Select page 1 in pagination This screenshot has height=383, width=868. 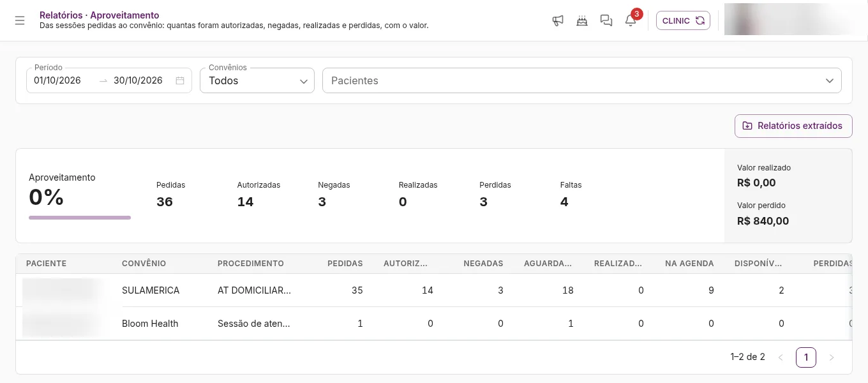[806, 357]
